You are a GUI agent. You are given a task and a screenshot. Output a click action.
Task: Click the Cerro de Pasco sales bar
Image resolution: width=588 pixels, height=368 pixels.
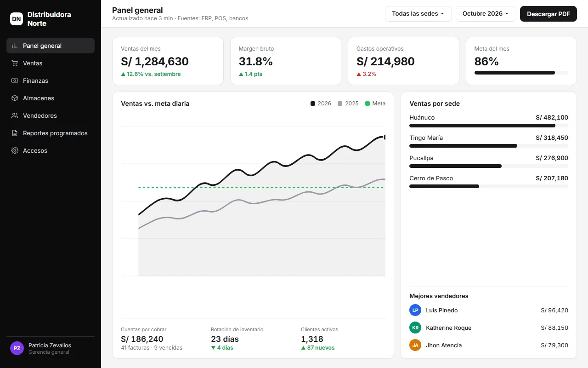[x=489, y=186]
